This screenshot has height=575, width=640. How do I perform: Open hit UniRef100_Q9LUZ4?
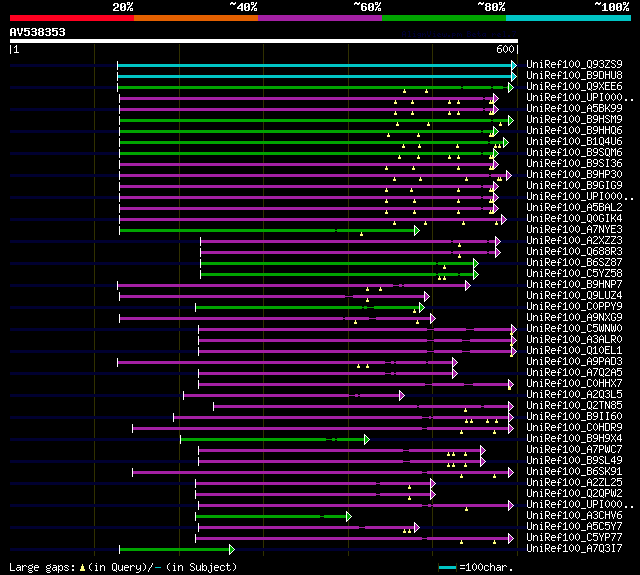click(x=574, y=296)
